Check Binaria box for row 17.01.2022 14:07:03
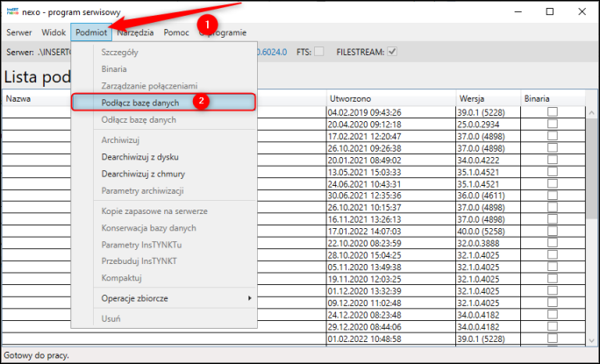Image resolution: width=600 pixels, height=364 pixels. [552, 231]
